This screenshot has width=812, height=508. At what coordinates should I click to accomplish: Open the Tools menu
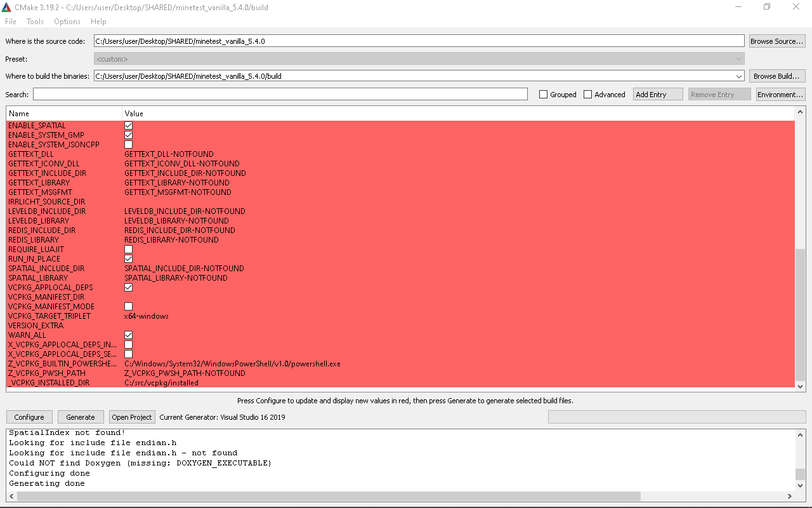(x=35, y=22)
